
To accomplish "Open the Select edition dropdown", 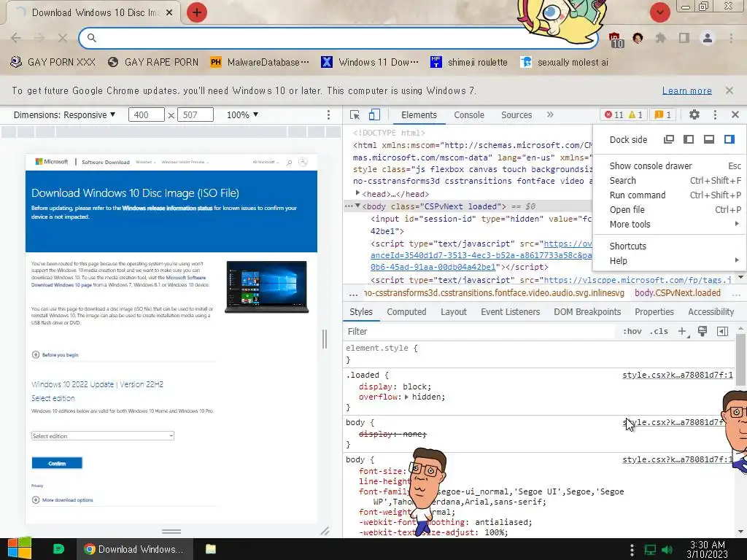I will 103,436.
